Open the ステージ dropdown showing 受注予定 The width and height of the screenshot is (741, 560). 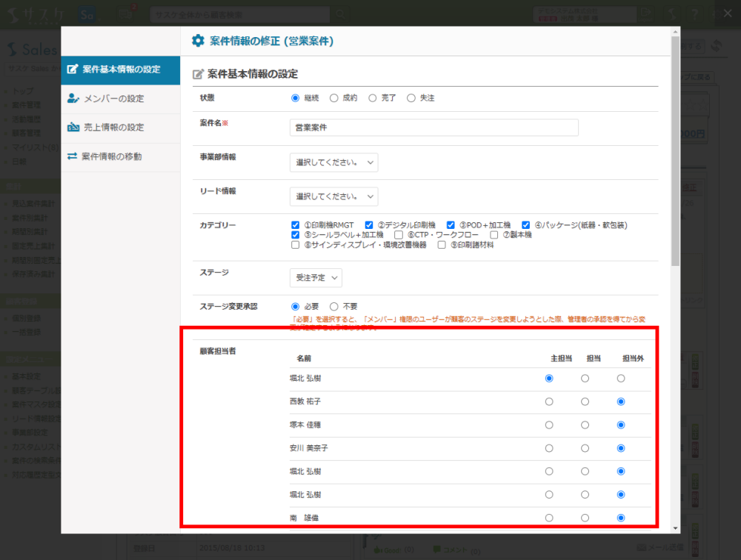316,278
